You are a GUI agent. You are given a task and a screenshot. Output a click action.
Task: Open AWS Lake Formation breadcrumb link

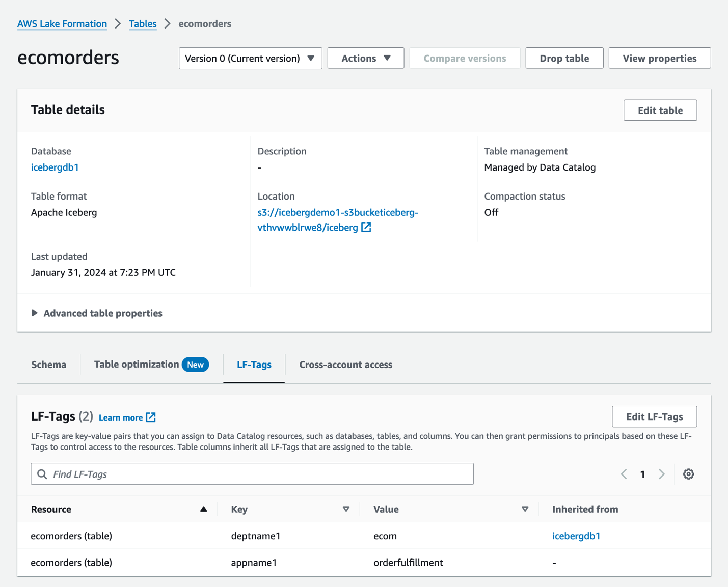point(62,24)
